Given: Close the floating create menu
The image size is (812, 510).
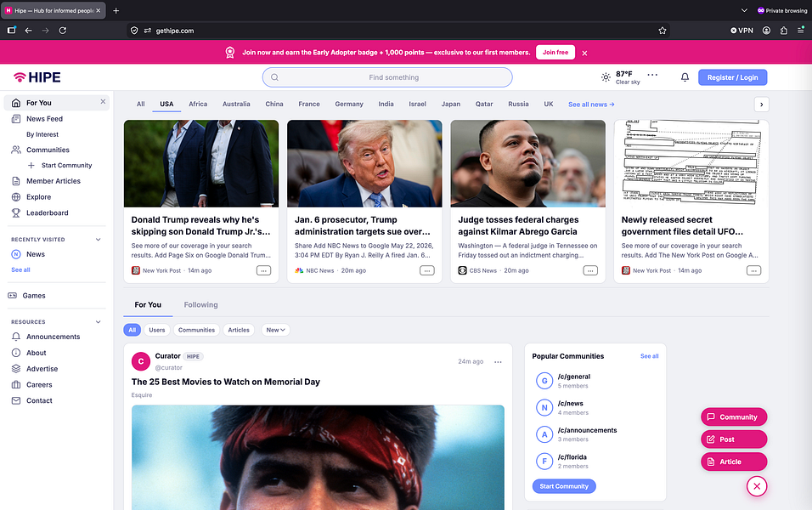Looking at the screenshot, I should click(757, 486).
